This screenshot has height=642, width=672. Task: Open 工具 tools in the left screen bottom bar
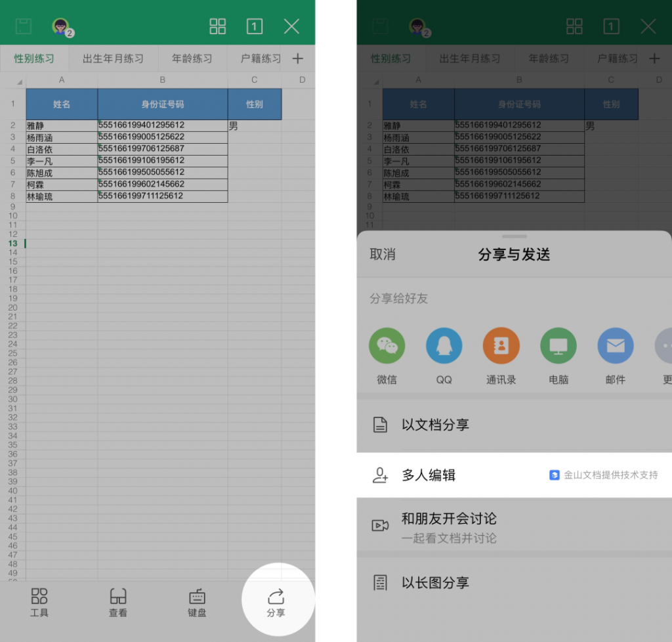click(x=39, y=602)
